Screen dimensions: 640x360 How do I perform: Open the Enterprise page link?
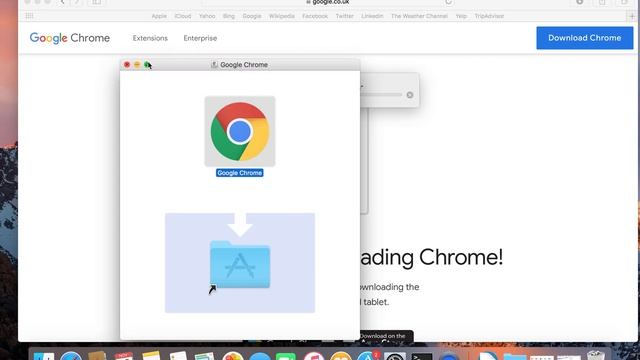[200, 38]
